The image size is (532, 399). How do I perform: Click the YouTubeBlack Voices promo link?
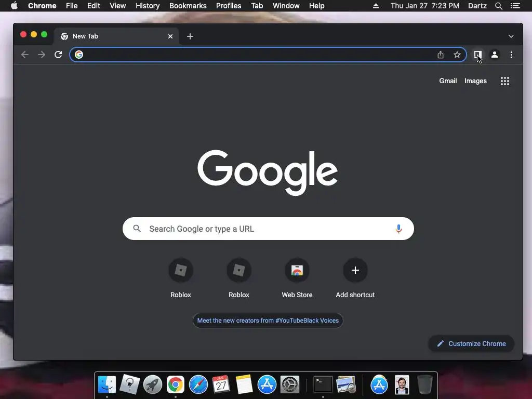268,321
